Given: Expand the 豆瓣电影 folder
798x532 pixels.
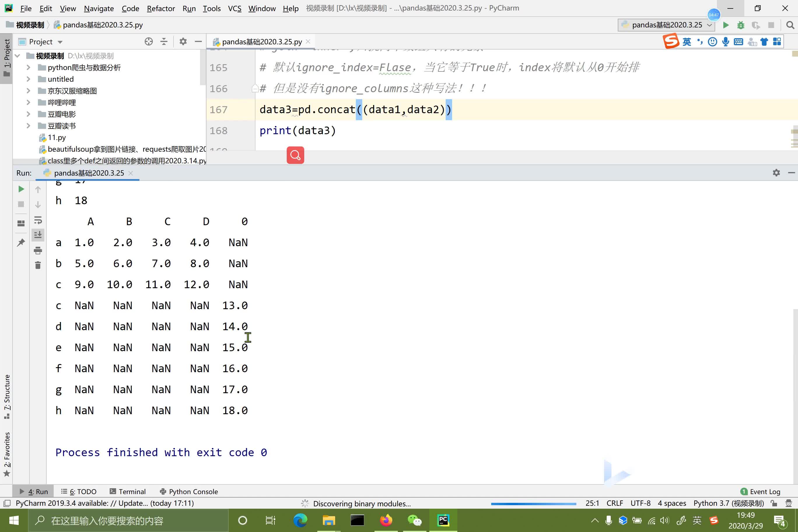Looking at the screenshot, I should pyautogui.click(x=29, y=114).
